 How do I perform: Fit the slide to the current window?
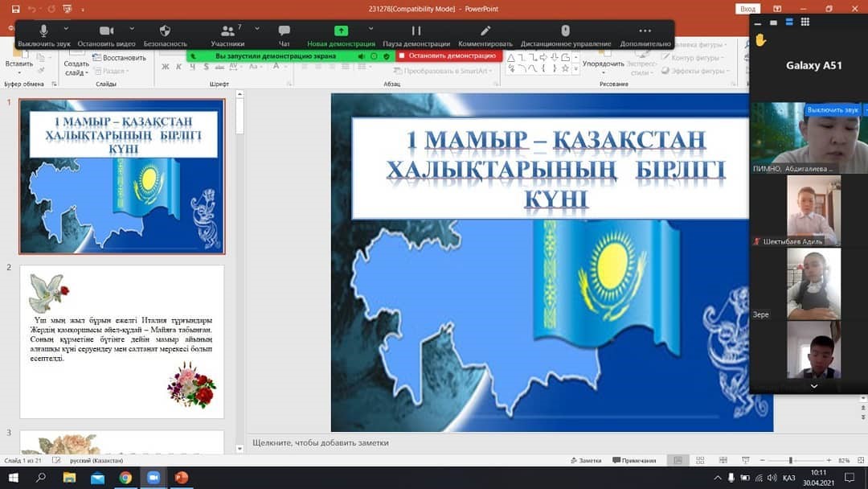point(861,460)
